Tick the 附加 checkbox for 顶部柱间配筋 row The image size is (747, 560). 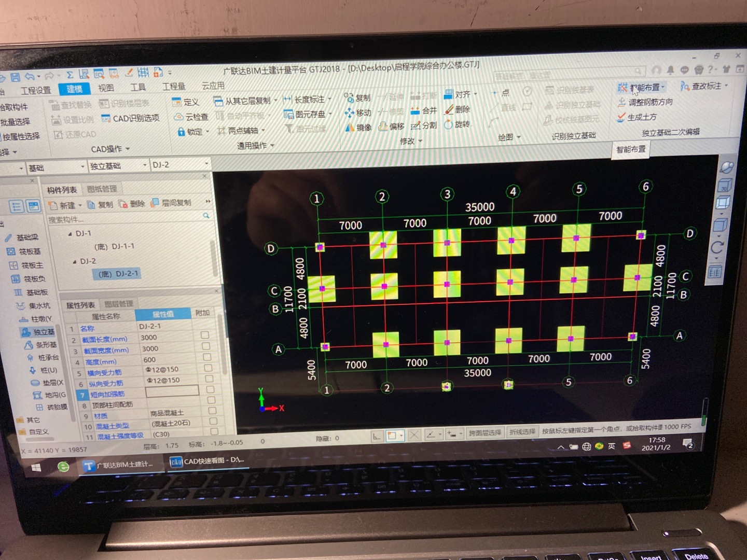(211, 400)
